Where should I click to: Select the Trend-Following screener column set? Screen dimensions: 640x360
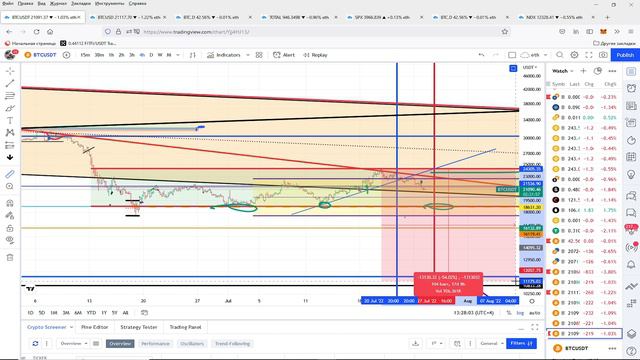click(x=232, y=343)
